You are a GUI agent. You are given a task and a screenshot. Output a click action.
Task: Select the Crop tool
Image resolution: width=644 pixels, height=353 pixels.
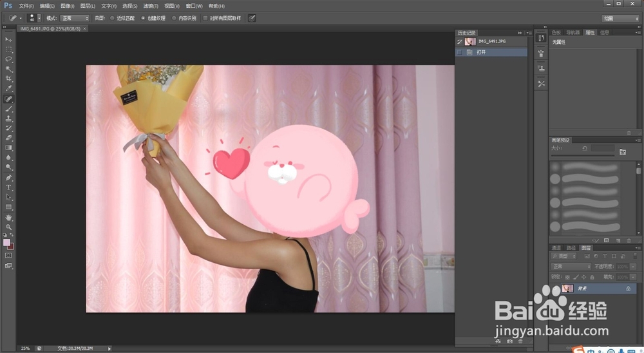[8, 79]
